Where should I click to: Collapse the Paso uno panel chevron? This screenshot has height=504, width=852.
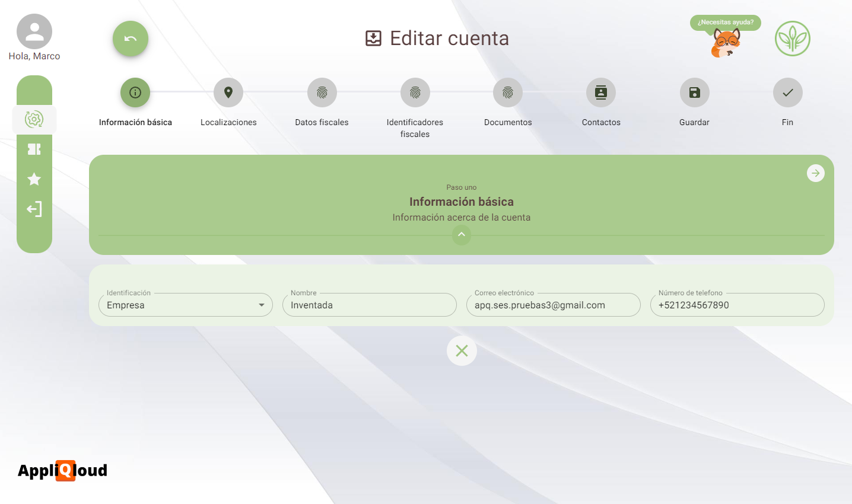462,235
